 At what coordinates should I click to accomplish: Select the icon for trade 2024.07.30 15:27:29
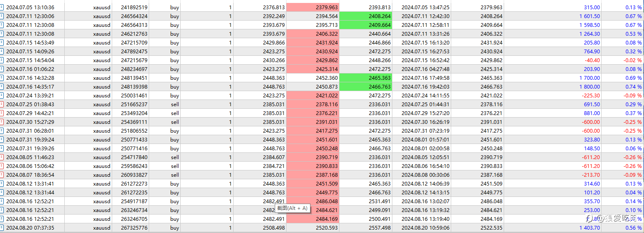2,122
